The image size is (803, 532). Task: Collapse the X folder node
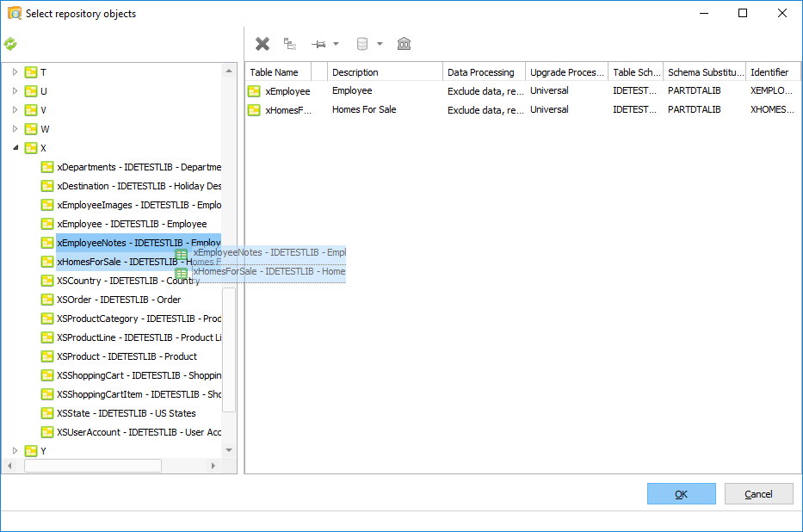tap(15, 148)
